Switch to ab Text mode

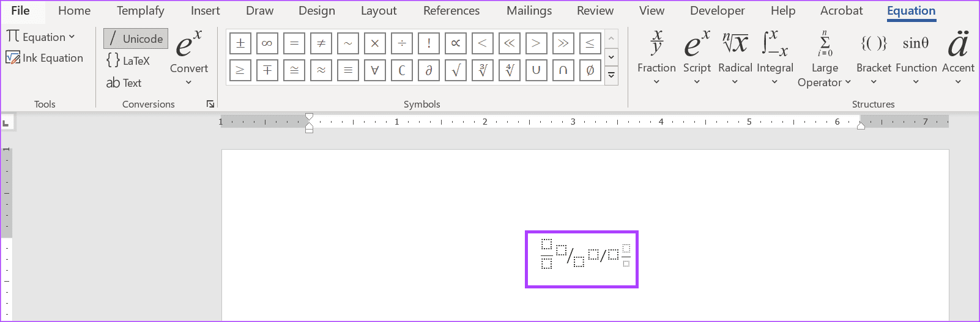(x=124, y=82)
